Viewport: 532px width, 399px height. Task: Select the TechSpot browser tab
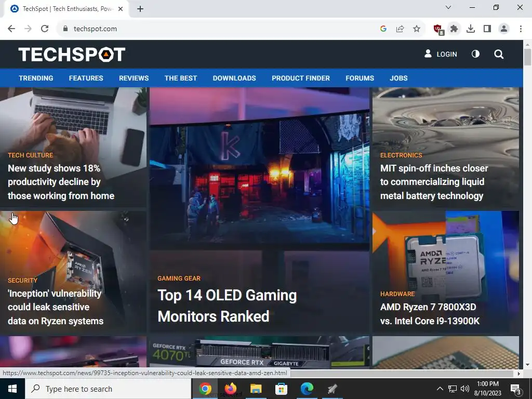pos(66,9)
